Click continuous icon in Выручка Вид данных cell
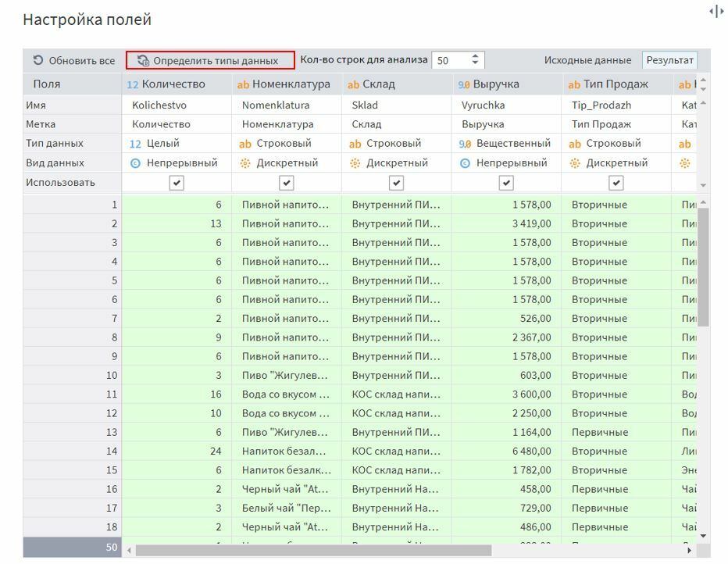 click(x=465, y=163)
